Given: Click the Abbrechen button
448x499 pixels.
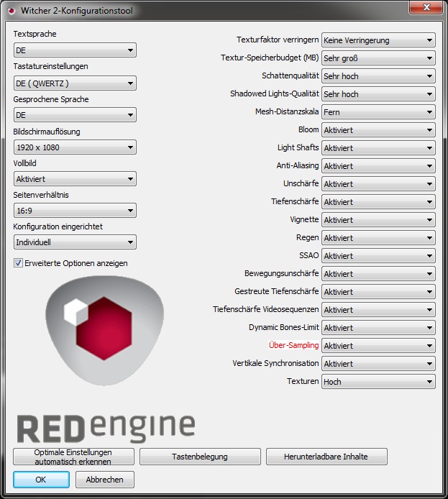Looking at the screenshot, I should tap(105, 480).
